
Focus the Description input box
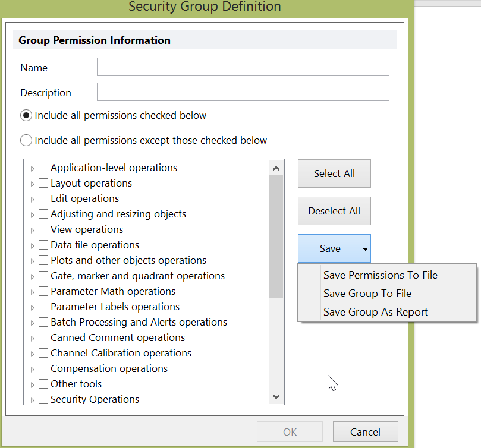click(x=243, y=92)
